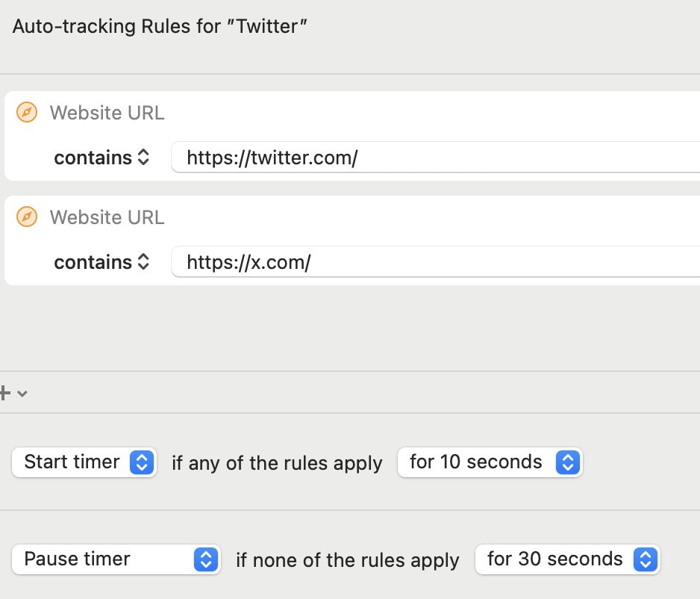Open the Start timer action dropdown

pos(84,462)
